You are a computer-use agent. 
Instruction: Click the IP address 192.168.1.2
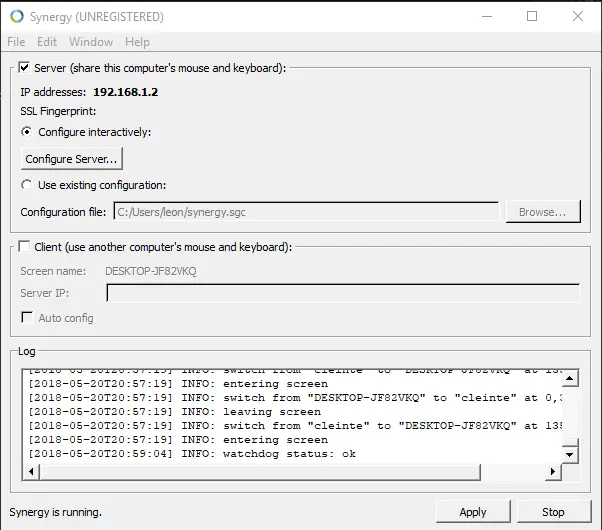[126, 92]
